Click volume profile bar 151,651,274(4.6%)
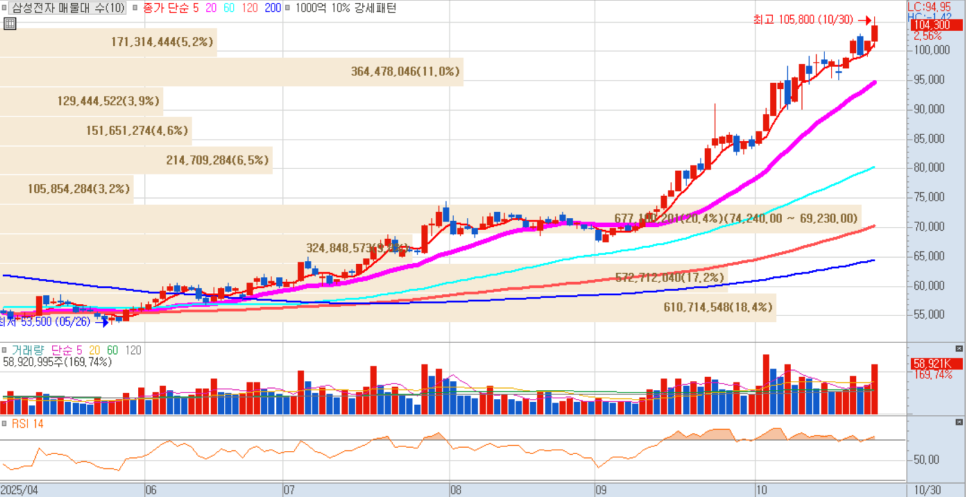This screenshot has width=966, height=497. click(x=95, y=131)
